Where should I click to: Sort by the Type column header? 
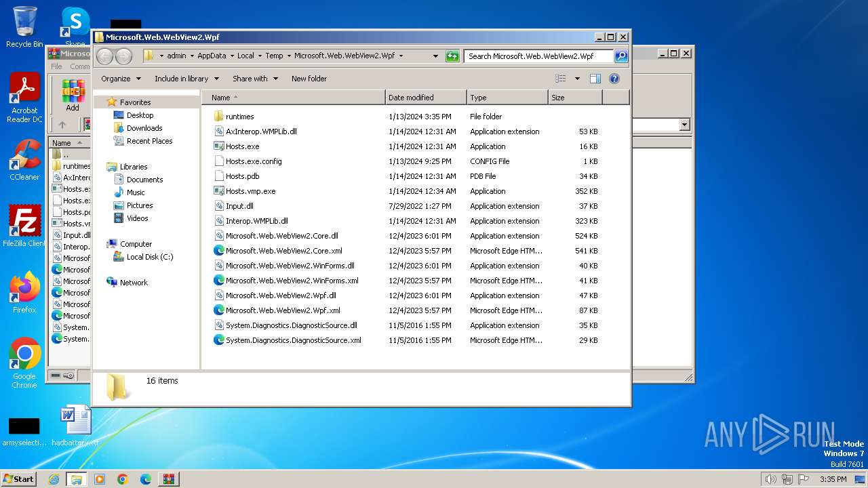pos(507,98)
